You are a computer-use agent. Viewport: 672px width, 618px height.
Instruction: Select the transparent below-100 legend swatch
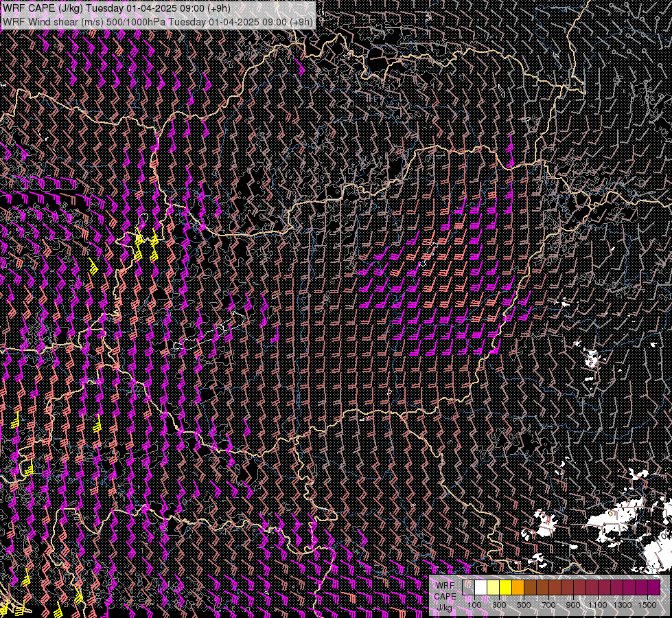pyautogui.click(x=468, y=588)
